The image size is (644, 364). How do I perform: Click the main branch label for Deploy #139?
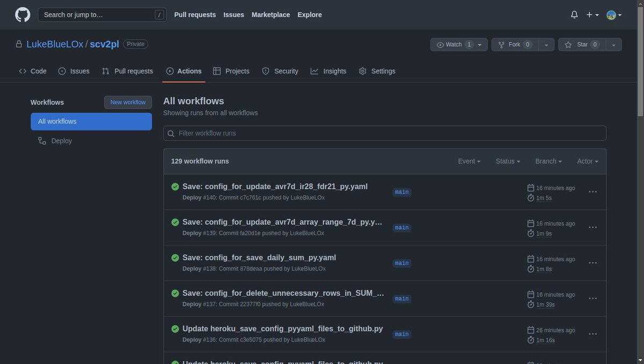pyautogui.click(x=402, y=228)
